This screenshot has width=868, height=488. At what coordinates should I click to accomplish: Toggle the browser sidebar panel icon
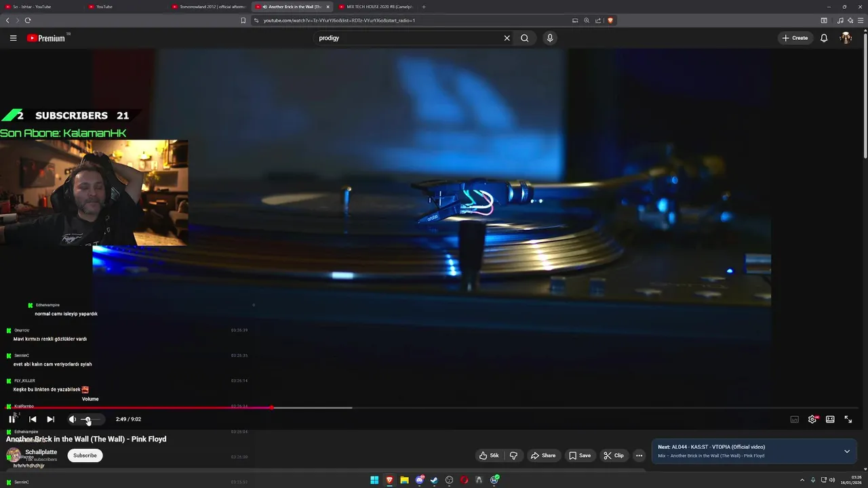[824, 20]
